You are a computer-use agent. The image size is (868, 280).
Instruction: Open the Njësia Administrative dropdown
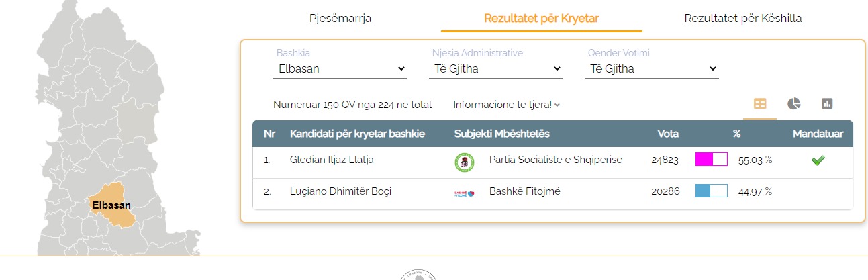[495, 68]
